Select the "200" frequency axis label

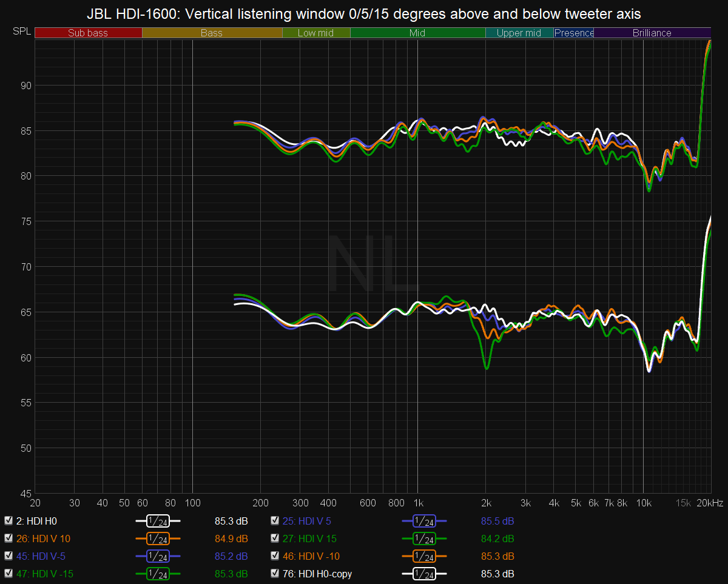(x=260, y=503)
